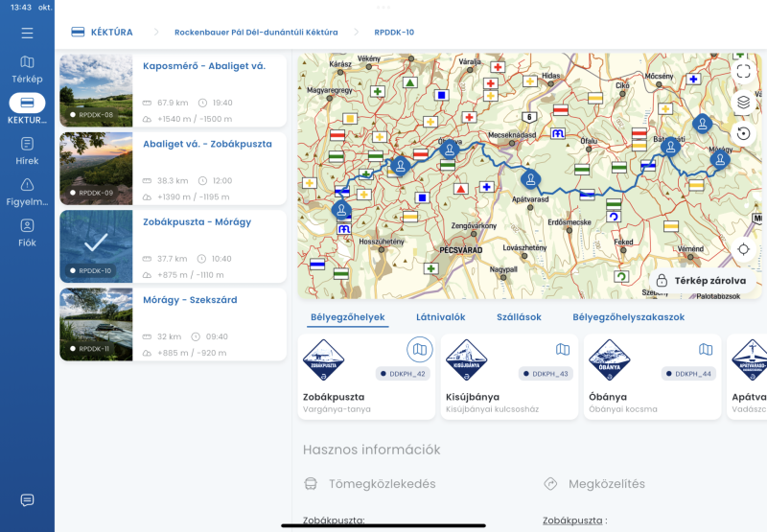
Task: Show Óbánya stamp point on map
Action: (705, 350)
